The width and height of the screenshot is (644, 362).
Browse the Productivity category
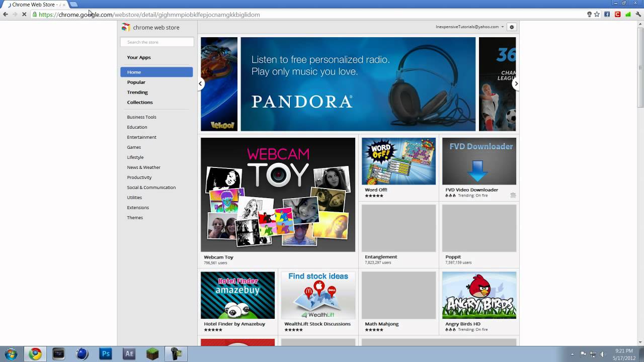pos(139,177)
